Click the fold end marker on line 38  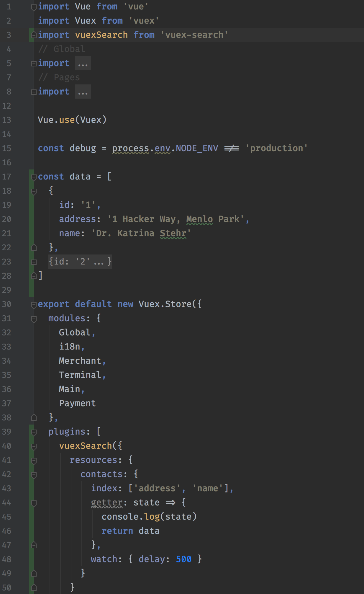pyautogui.click(x=34, y=418)
